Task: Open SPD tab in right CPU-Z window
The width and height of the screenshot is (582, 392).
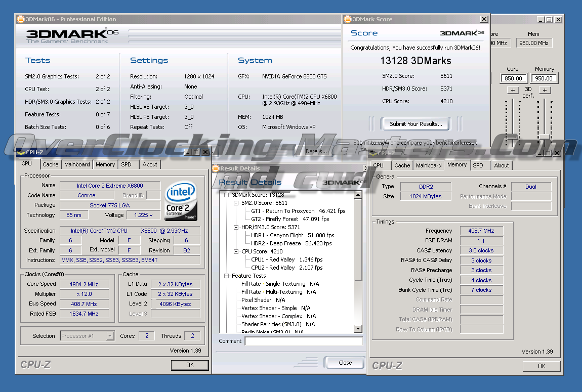Action: tap(478, 165)
